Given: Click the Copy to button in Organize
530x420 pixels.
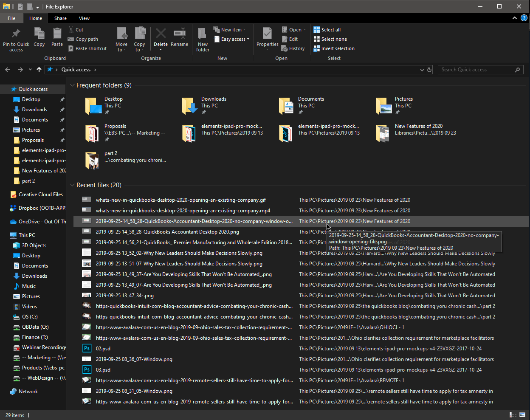Looking at the screenshot, I should pyautogui.click(x=139, y=39).
